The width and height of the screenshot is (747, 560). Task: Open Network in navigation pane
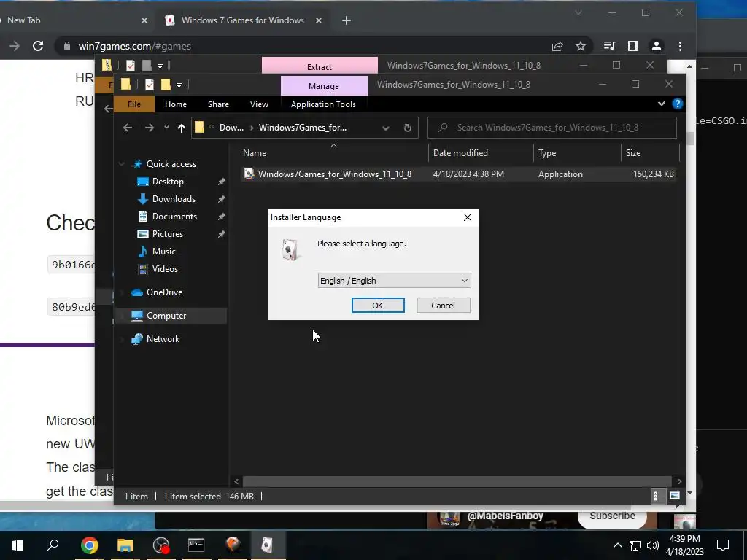pyautogui.click(x=163, y=339)
